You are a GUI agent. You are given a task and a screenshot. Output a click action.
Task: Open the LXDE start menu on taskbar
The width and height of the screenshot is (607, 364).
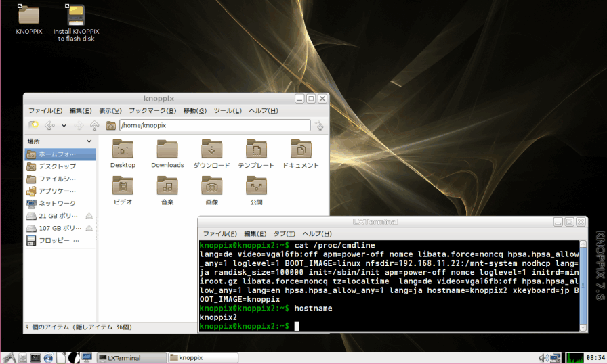[x=9, y=358]
